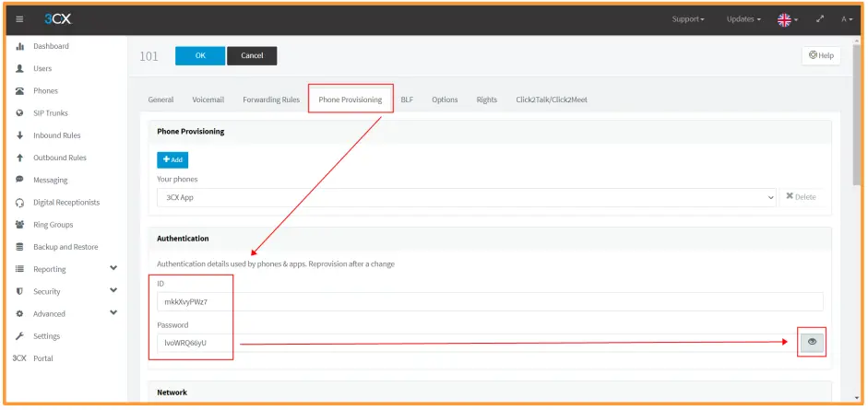
Task: Click the 3CX logo
Action: click(58, 19)
